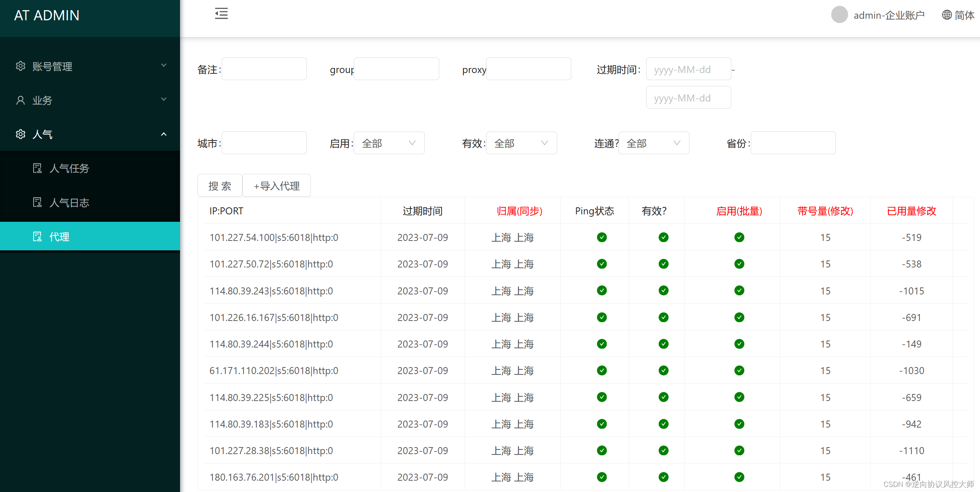Open the 连通 filter dropdown
Viewport: 980px width, 492px height.
pyautogui.click(x=654, y=143)
